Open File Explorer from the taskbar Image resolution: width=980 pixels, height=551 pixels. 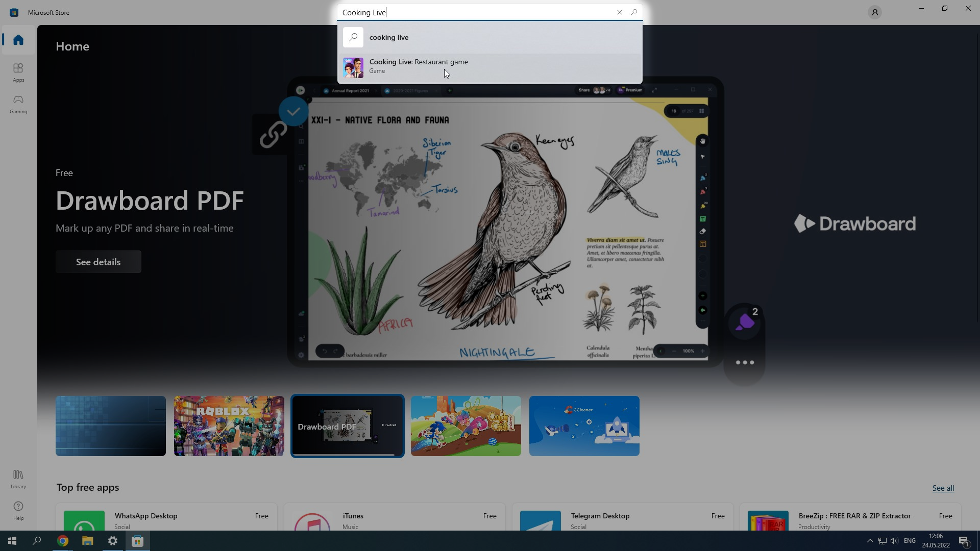coord(88,541)
